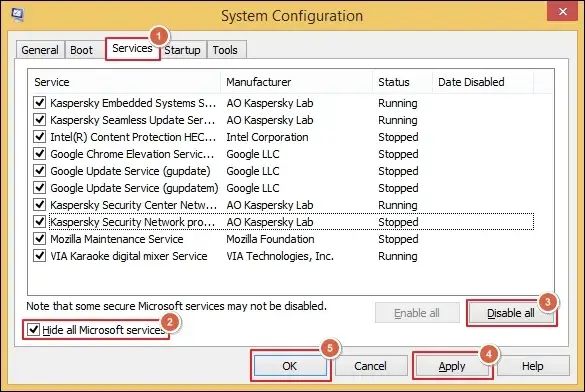The width and height of the screenshot is (585, 392).
Task: Click the greyed Enable all button
Action: pos(417,313)
